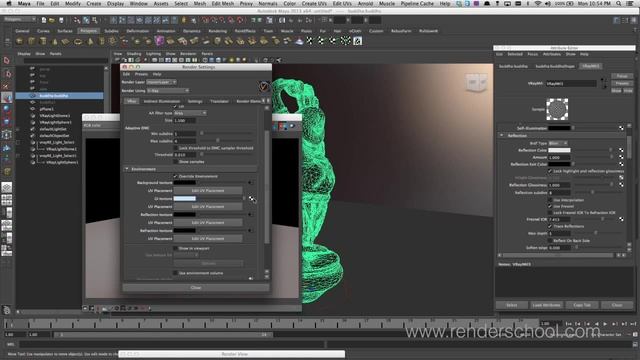This screenshot has height=360, width=640.
Task: Open Spotlight search in macOS menu bar
Action: (619, 3)
